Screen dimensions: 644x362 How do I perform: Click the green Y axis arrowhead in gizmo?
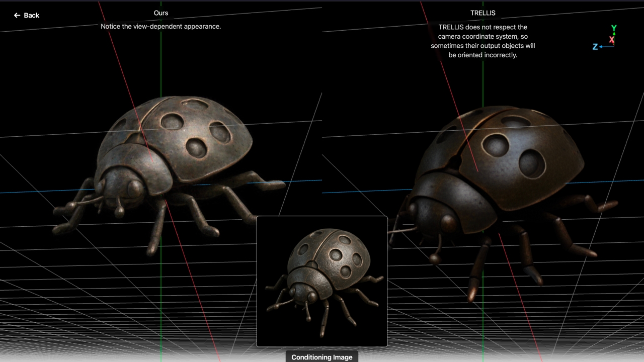[614, 34]
